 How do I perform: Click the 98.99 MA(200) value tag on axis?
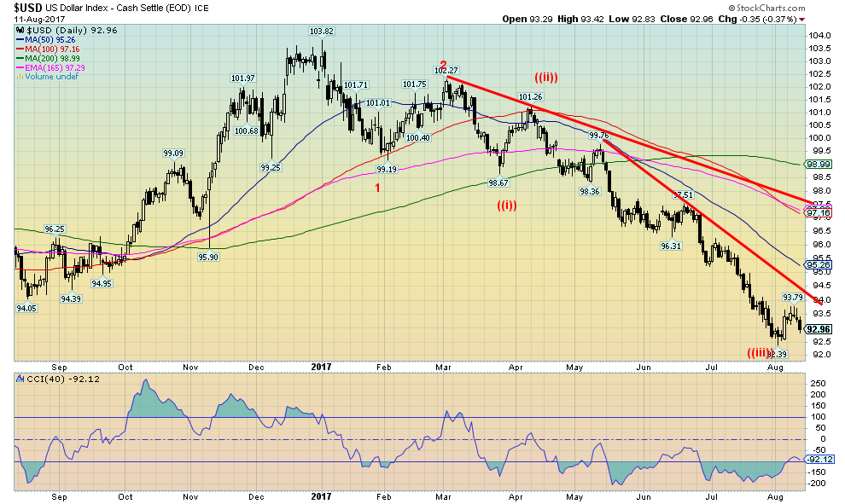818,165
